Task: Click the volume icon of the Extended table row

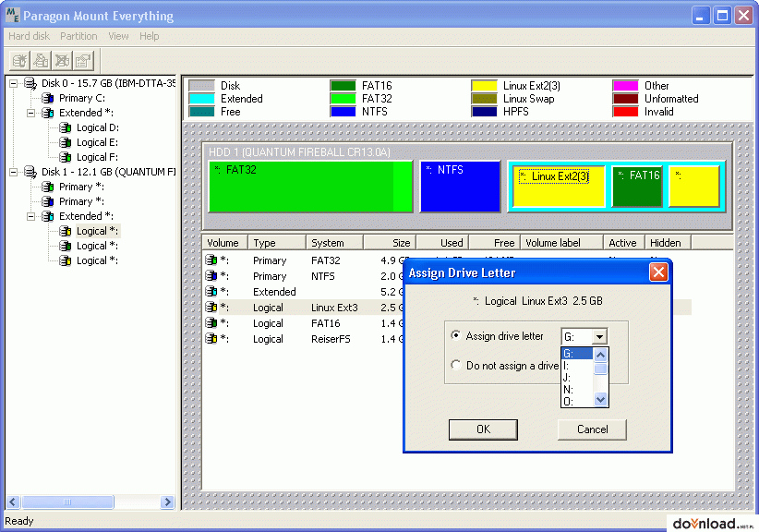Action: tap(211, 292)
